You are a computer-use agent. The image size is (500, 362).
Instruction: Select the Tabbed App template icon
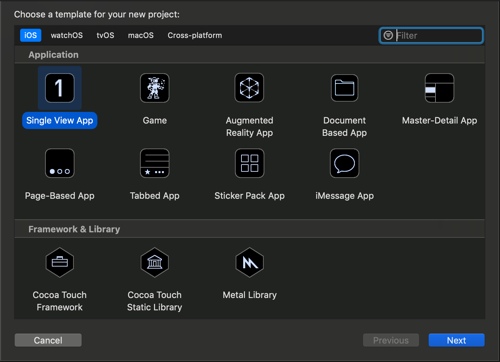coord(155,163)
